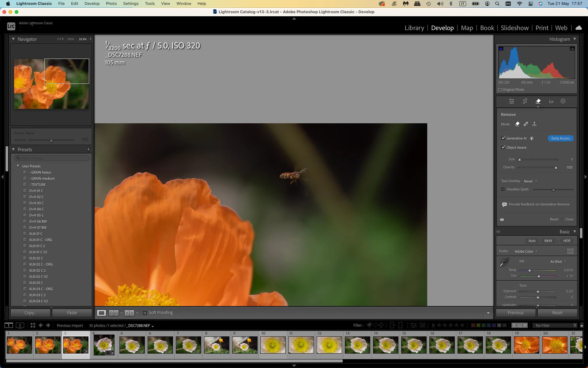Switch Remove mode to Heal
This screenshot has width=588, height=368.
click(526, 124)
